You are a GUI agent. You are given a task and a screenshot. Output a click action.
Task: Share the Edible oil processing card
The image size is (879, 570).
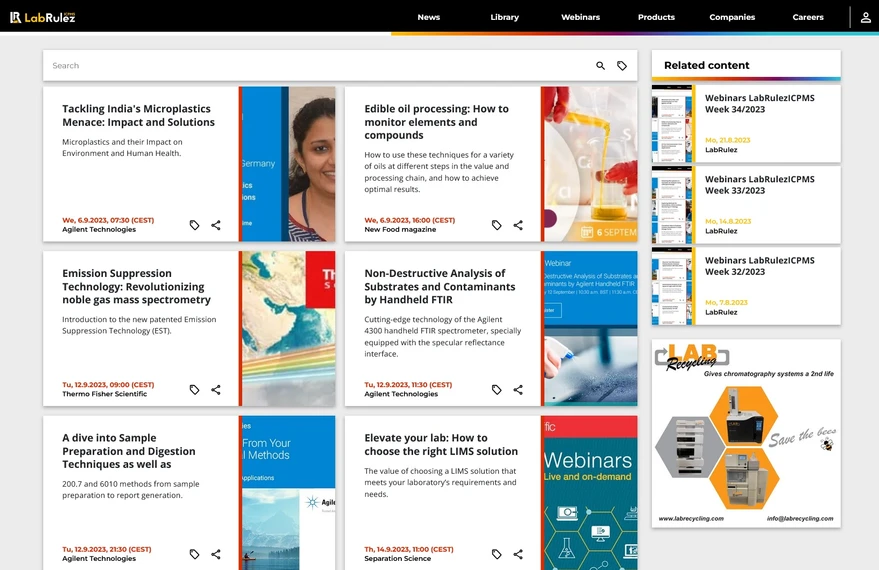tap(518, 225)
